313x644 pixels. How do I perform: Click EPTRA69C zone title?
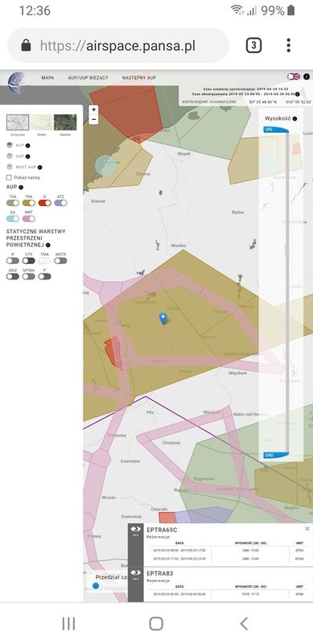(x=162, y=530)
